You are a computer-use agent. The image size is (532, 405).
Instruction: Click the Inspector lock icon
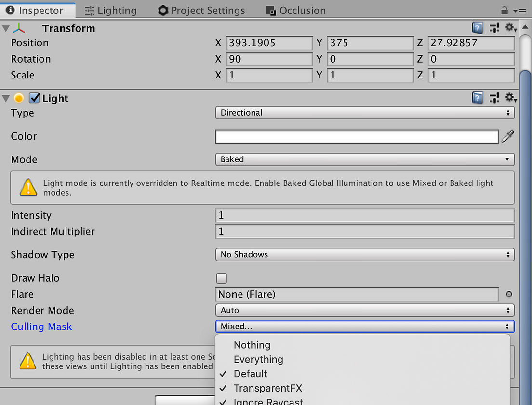[504, 10]
